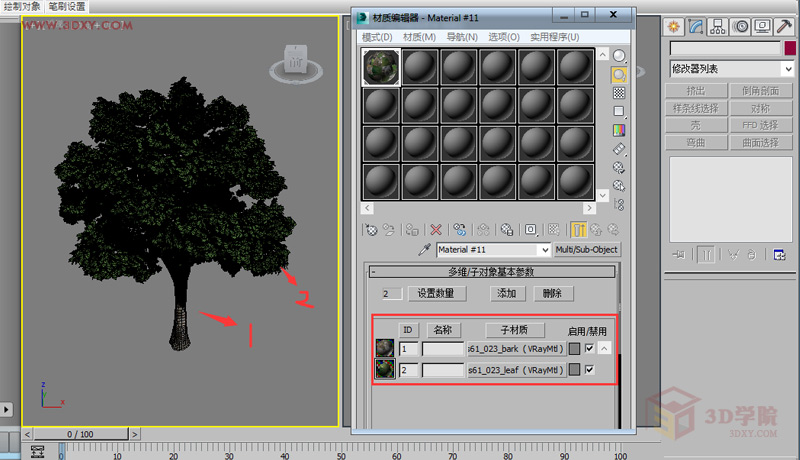Click the Select by Material icon
The height and width of the screenshot is (460, 800).
click(619, 186)
